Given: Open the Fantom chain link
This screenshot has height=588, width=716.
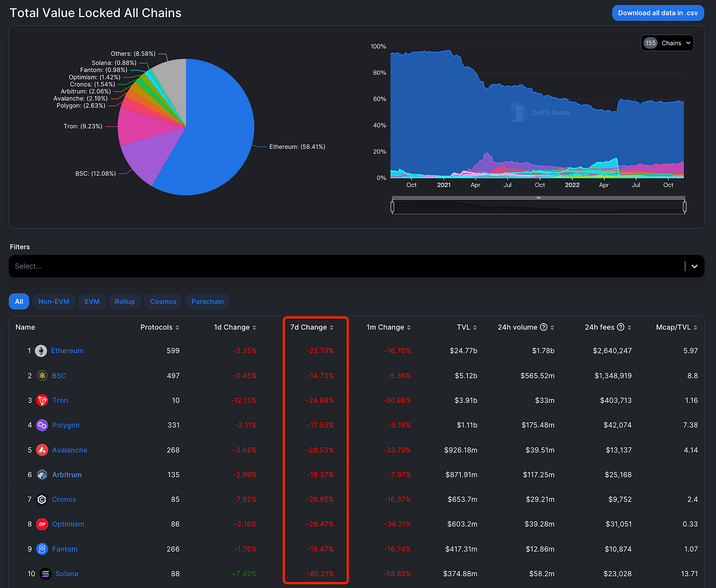Looking at the screenshot, I should click(65, 549).
